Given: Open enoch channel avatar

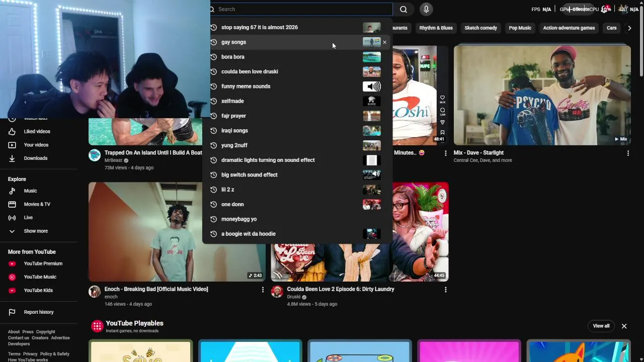Looking at the screenshot, I should [x=95, y=292].
